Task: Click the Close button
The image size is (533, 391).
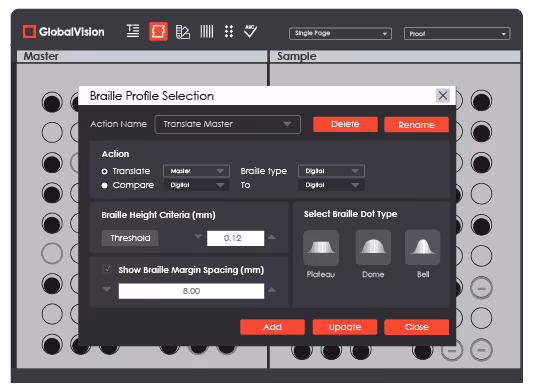Action: pos(417,327)
